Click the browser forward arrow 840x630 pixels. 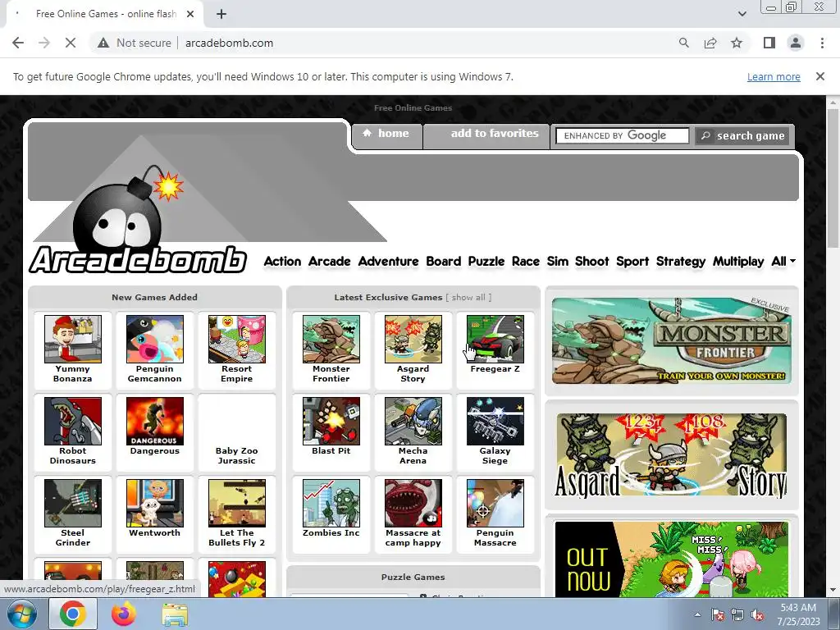pyautogui.click(x=44, y=43)
